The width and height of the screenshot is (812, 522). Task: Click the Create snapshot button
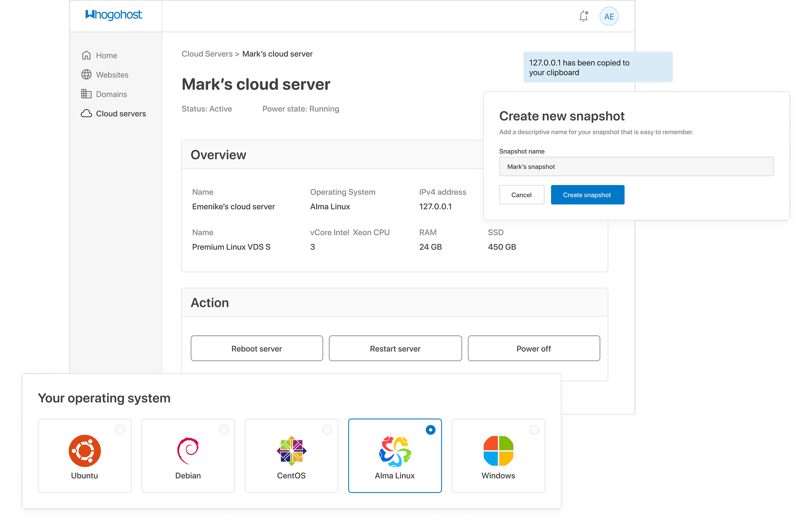(587, 195)
